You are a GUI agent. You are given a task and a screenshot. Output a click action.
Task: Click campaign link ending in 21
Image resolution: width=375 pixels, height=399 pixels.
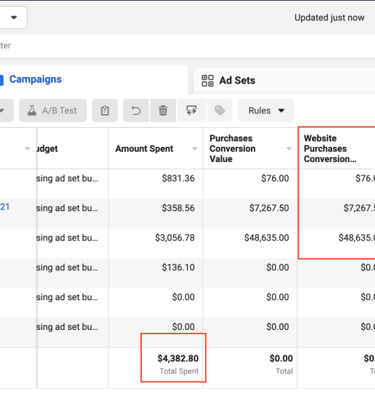pos(5,207)
